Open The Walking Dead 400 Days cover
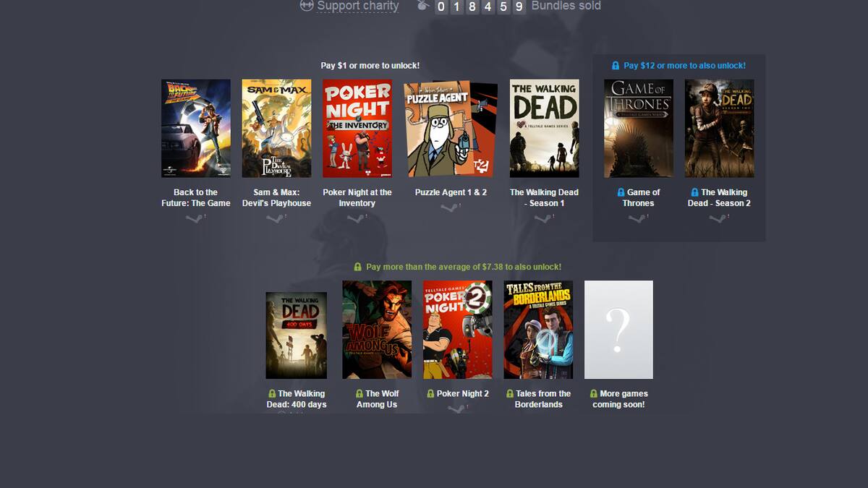 297,335
